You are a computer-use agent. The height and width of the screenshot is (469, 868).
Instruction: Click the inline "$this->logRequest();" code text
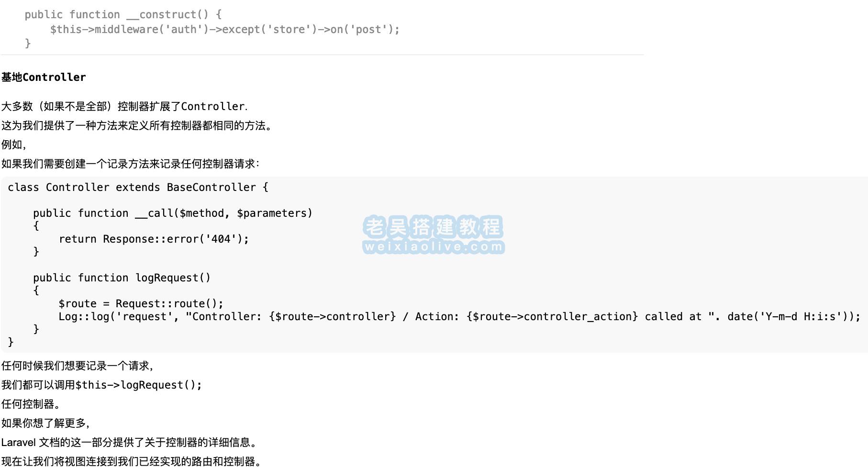[x=139, y=385]
